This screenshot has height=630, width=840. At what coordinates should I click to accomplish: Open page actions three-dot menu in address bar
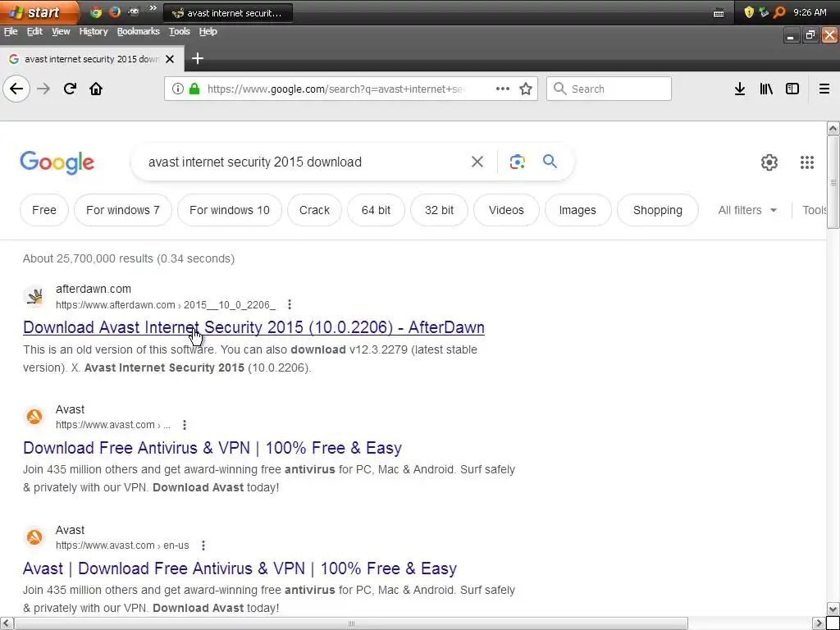[x=503, y=89]
